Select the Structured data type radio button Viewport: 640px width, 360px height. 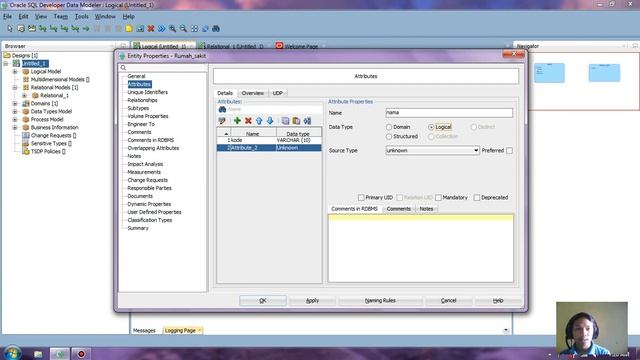click(389, 137)
